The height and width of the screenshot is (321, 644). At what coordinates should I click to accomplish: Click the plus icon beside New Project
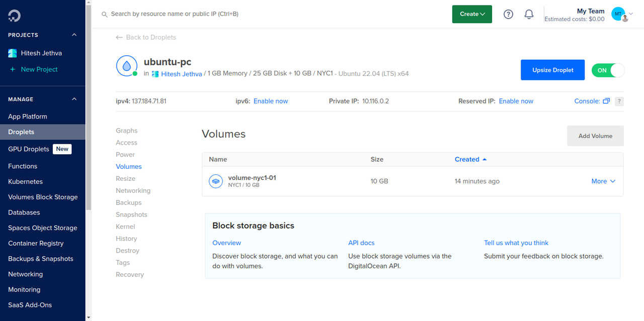(13, 69)
